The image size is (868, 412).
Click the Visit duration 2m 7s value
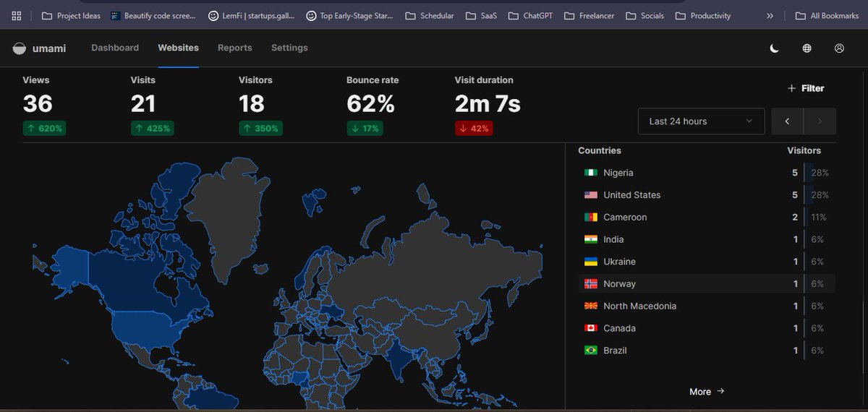tap(488, 104)
